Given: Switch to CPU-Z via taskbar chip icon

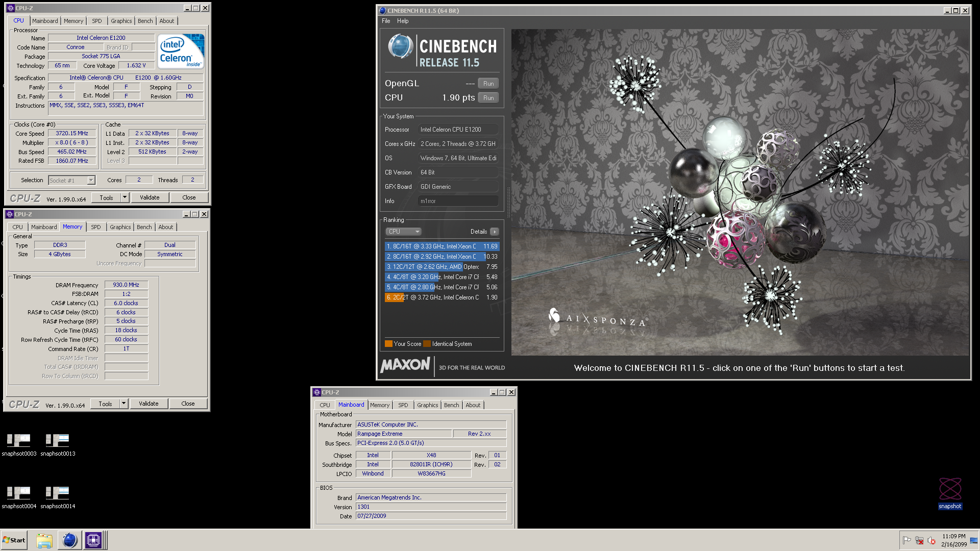Looking at the screenshot, I should [x=93, y=540].
